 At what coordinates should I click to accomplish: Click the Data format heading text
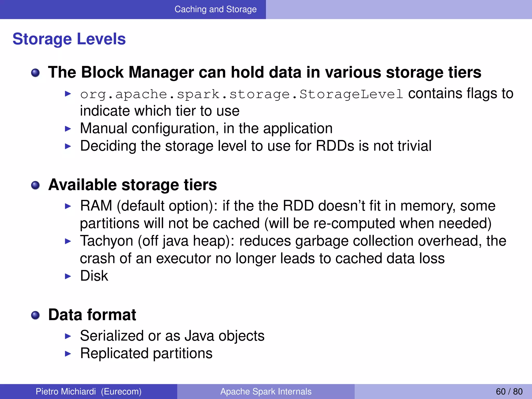click(92, 315)
